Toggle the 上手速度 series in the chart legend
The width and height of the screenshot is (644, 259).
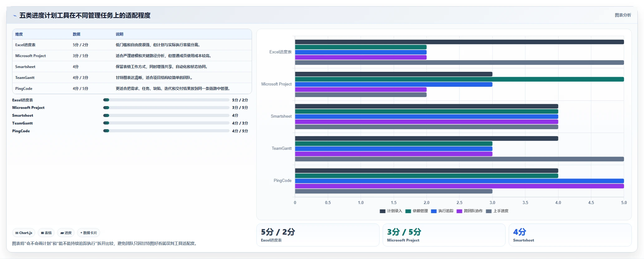pos(497,211)
